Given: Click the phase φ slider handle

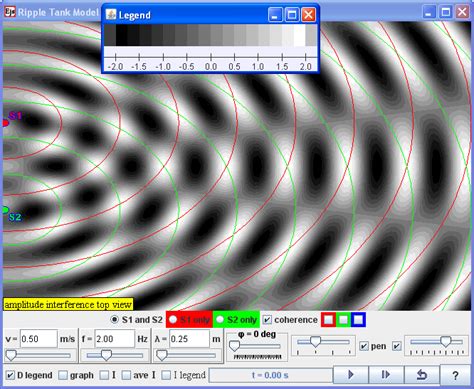Looking at the screenshot, I should [234, 346].
